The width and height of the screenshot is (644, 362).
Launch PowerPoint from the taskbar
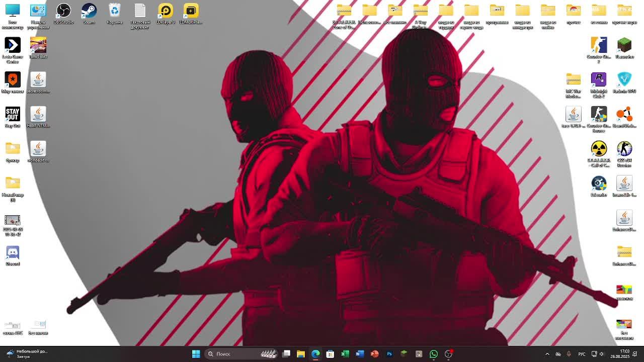(374, 354)
